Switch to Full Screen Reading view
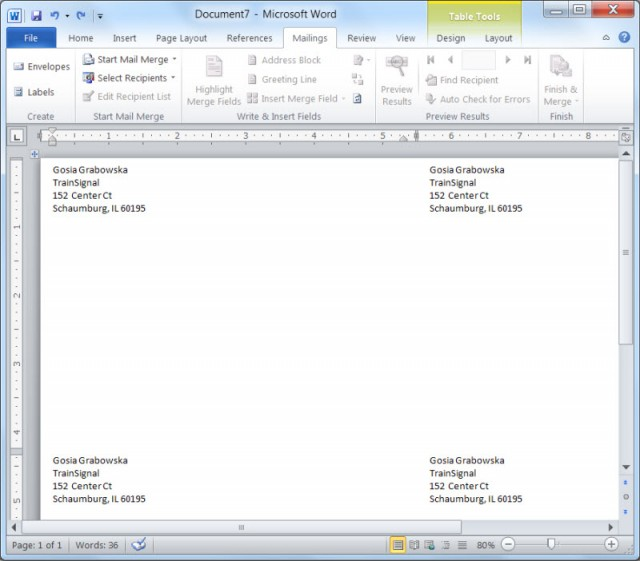 [x=414, y=545]
